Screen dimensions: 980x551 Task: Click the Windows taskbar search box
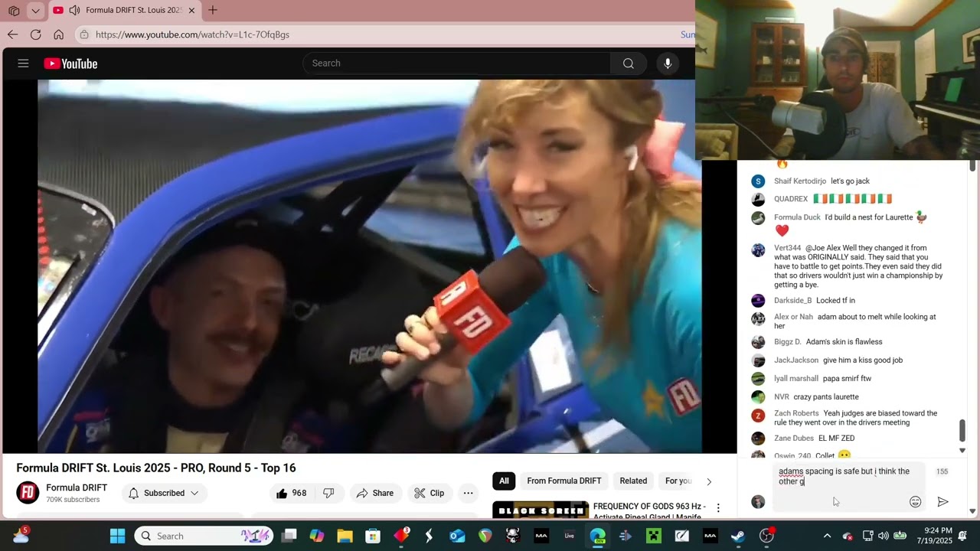coord(204,536)
